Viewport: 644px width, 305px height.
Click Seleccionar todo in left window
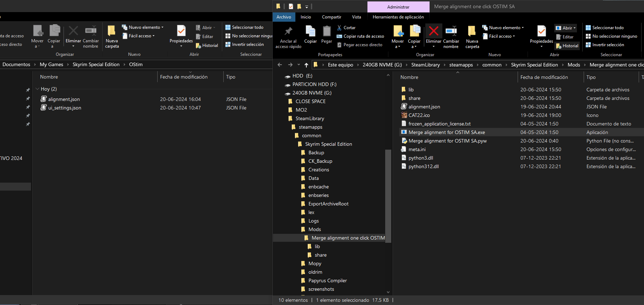244,27
